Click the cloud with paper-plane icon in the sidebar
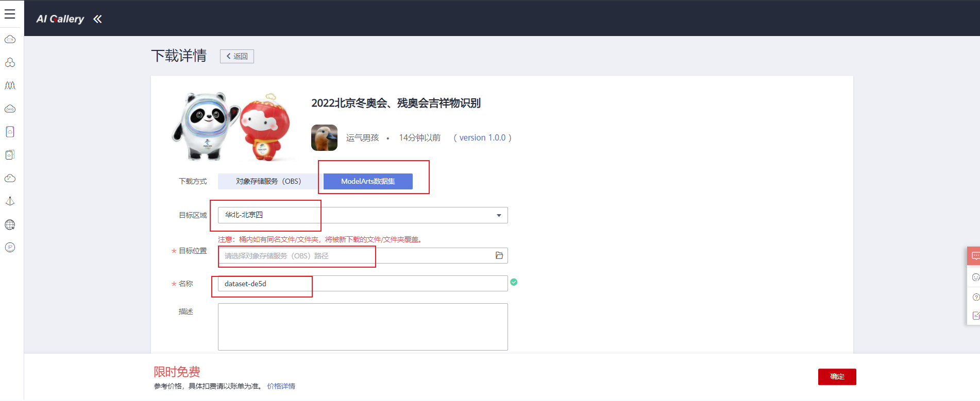 pos(10,178)
